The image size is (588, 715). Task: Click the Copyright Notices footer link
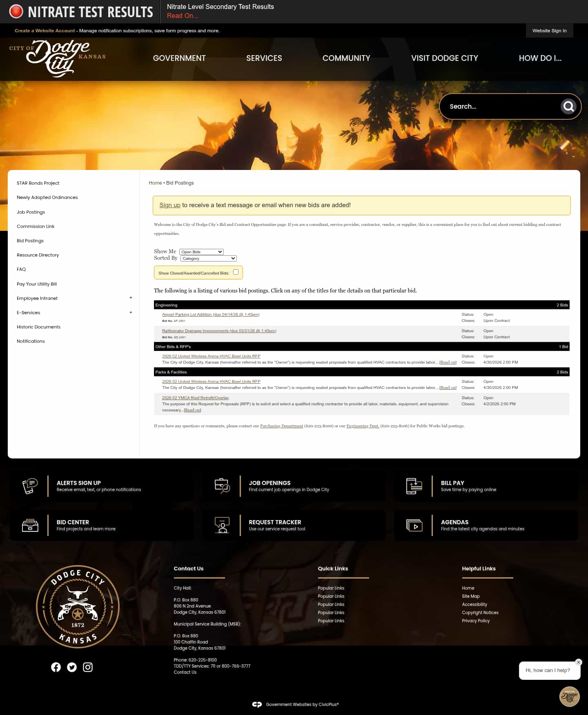pyautogui.click(x=480, y=613)
